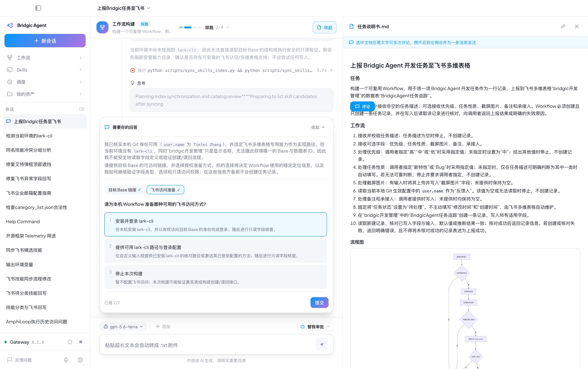The width and height of the screenshot is (588, 369).
Task: Click the robot icon in 替我审批 button
Action: click(x=303, y=327)
